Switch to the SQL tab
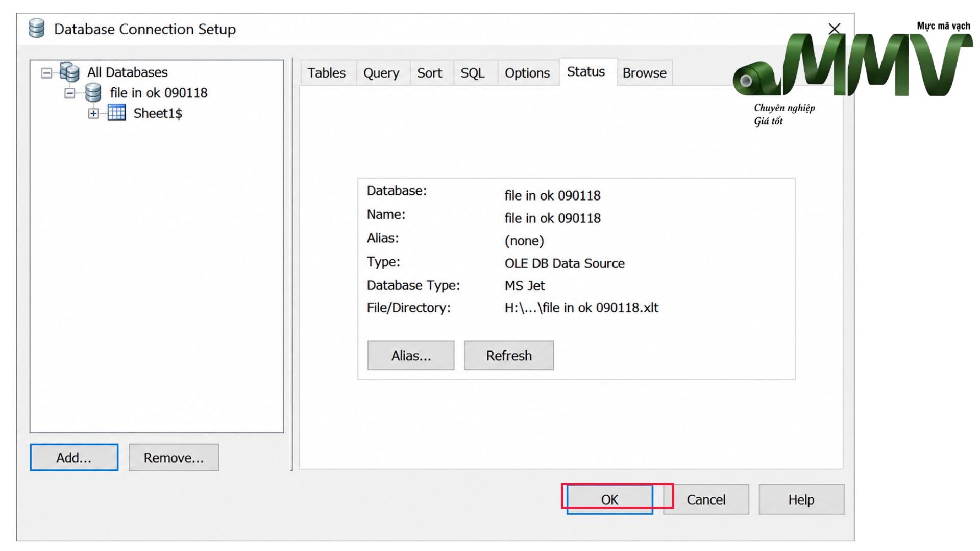The width and height of the screenshot is (980, 551). coord(473,73)
